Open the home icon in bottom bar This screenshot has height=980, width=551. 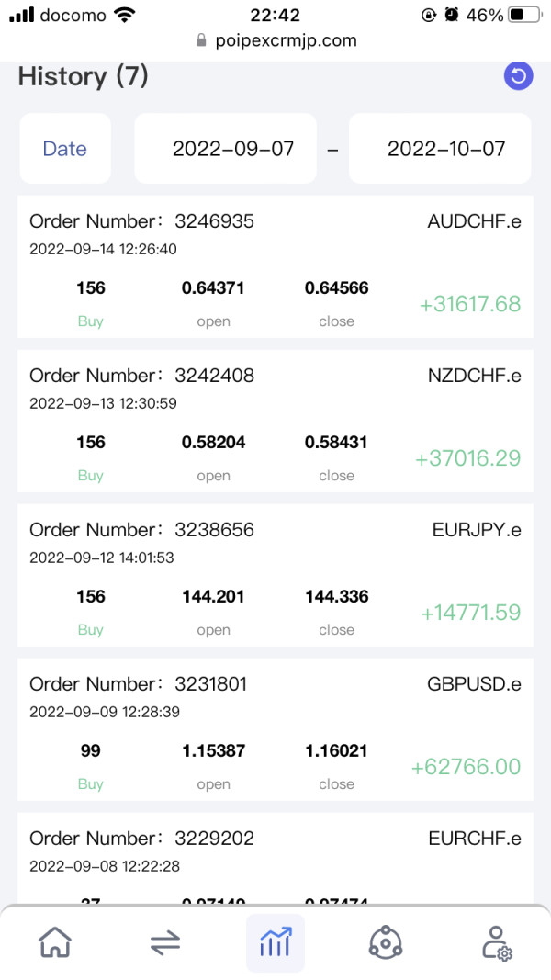point(55,942)
